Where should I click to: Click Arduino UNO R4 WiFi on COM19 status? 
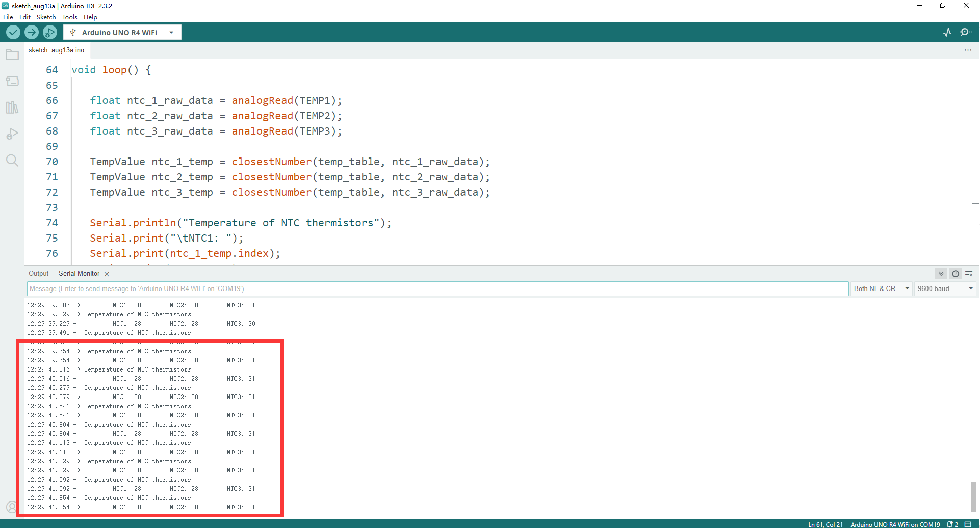pyautogui.click(x=895, y=524)
